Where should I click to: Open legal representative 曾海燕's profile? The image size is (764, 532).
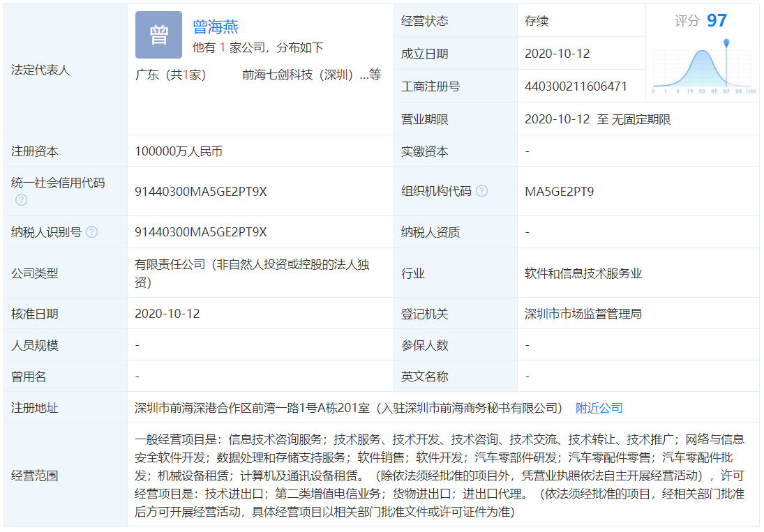click(x=216, y=27)
